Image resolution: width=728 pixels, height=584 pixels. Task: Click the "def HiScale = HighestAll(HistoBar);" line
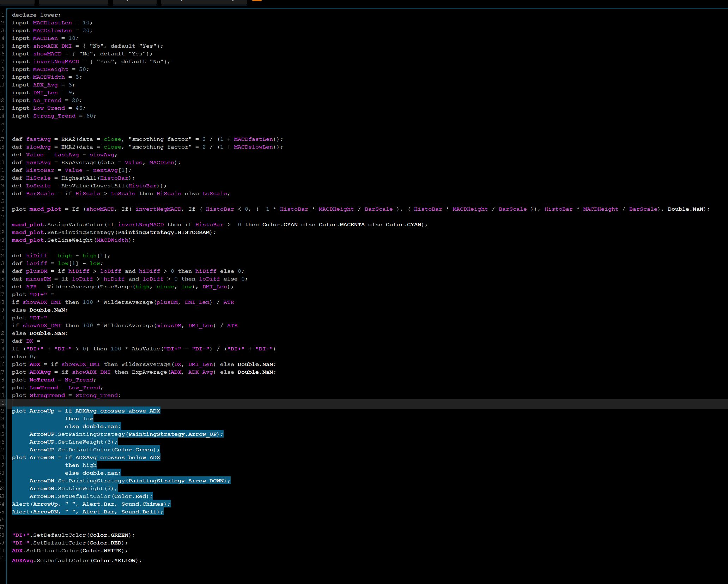73,178
